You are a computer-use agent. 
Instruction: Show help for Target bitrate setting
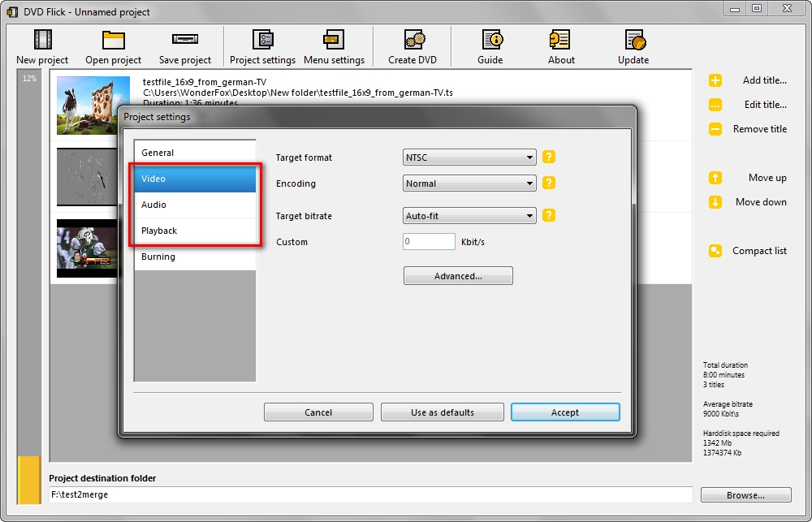pyautogui.click(x=549, y=215)
